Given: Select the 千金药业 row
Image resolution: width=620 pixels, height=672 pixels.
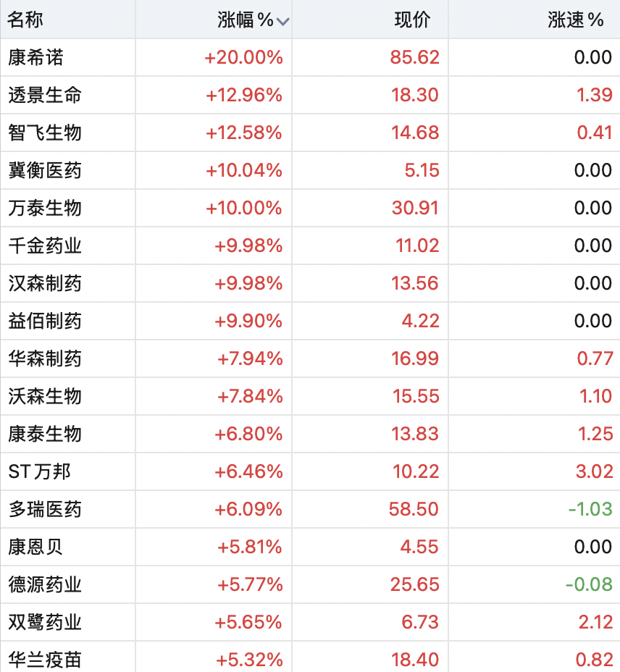Looking at the screenshot, I should pyautogui.click(x=310, y=245).
